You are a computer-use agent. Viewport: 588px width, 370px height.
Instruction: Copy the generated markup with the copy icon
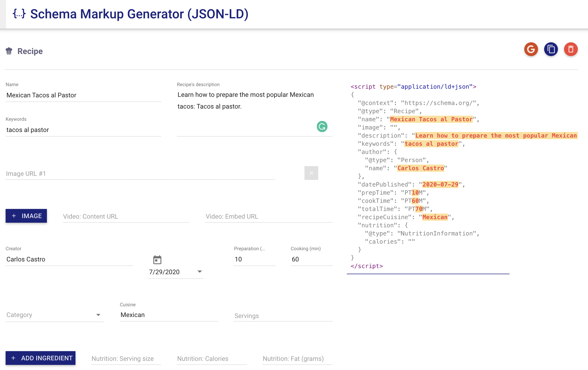[551, 49]
